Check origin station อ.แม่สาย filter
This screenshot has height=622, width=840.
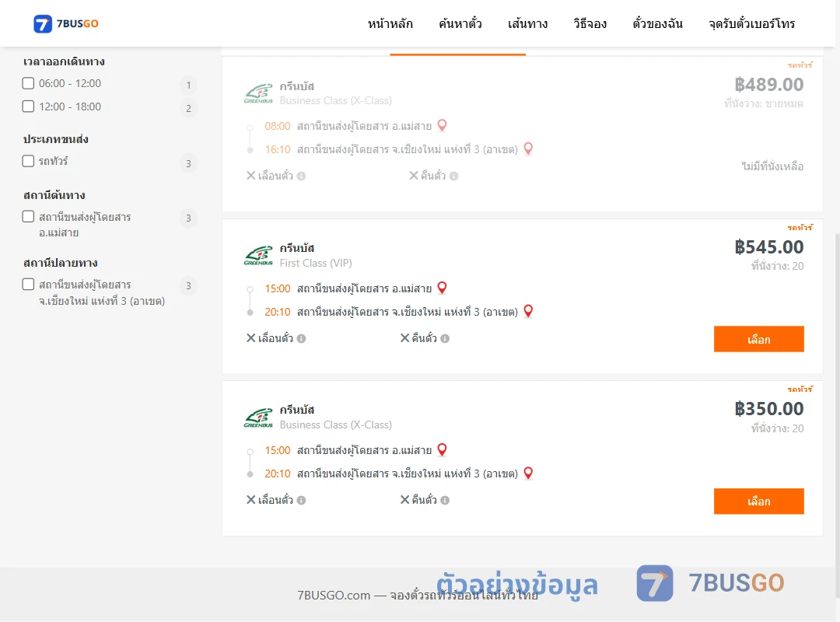coord(29,216)
